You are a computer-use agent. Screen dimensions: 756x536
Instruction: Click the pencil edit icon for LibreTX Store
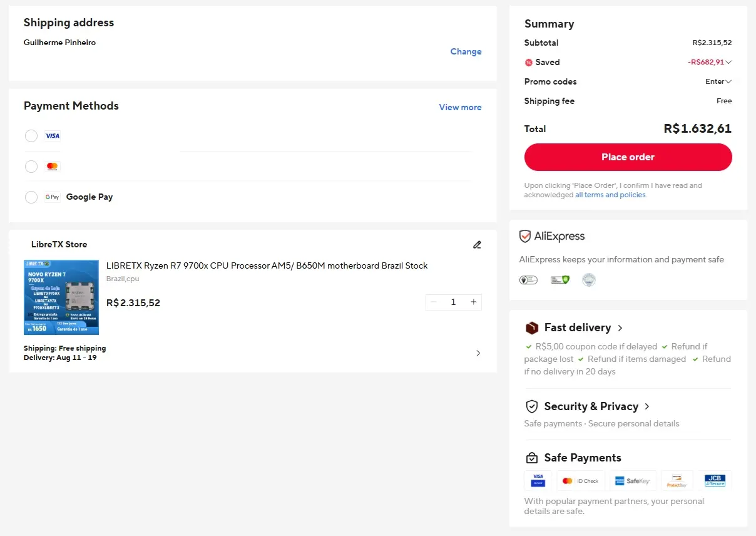tap(477, 245)
